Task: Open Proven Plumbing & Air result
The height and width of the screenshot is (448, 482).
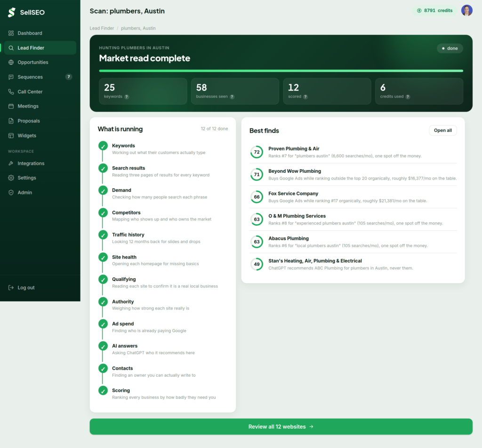Action: pyautogui.click(x=353, y=152)
